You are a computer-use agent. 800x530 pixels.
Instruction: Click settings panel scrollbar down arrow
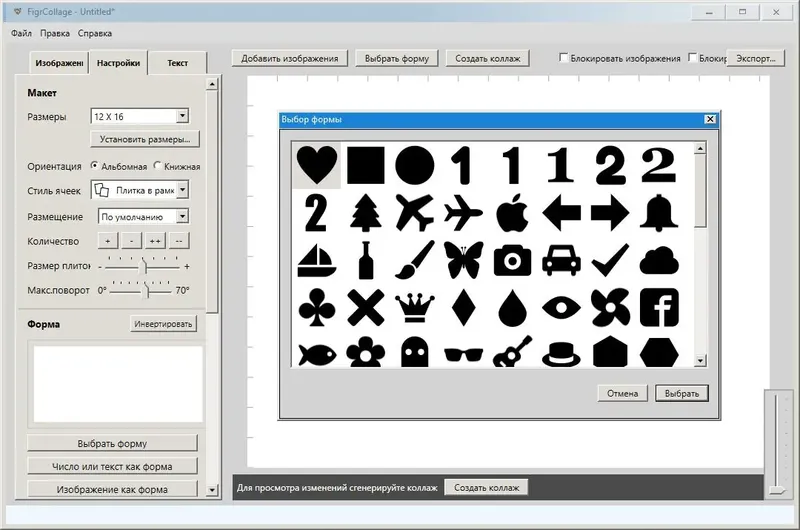212,490
